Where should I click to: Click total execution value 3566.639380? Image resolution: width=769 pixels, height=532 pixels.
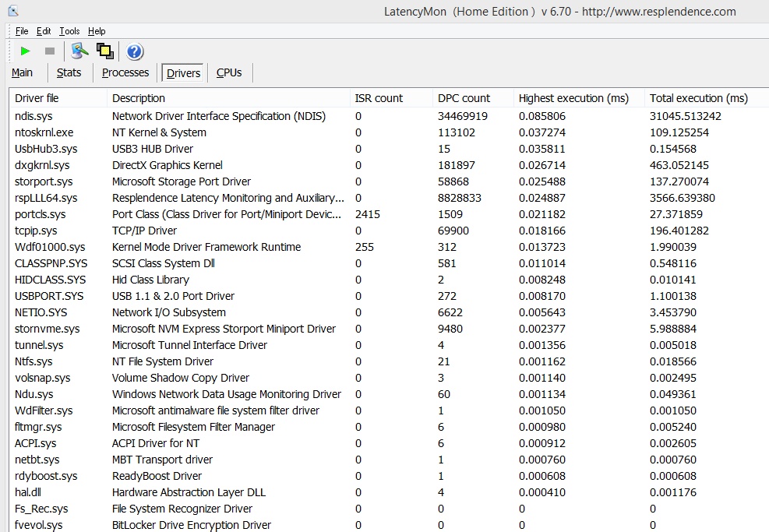pos(683,198)
